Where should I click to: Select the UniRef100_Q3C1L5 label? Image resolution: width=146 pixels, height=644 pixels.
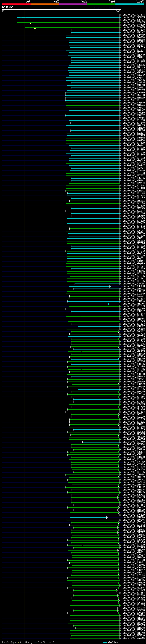134,65
